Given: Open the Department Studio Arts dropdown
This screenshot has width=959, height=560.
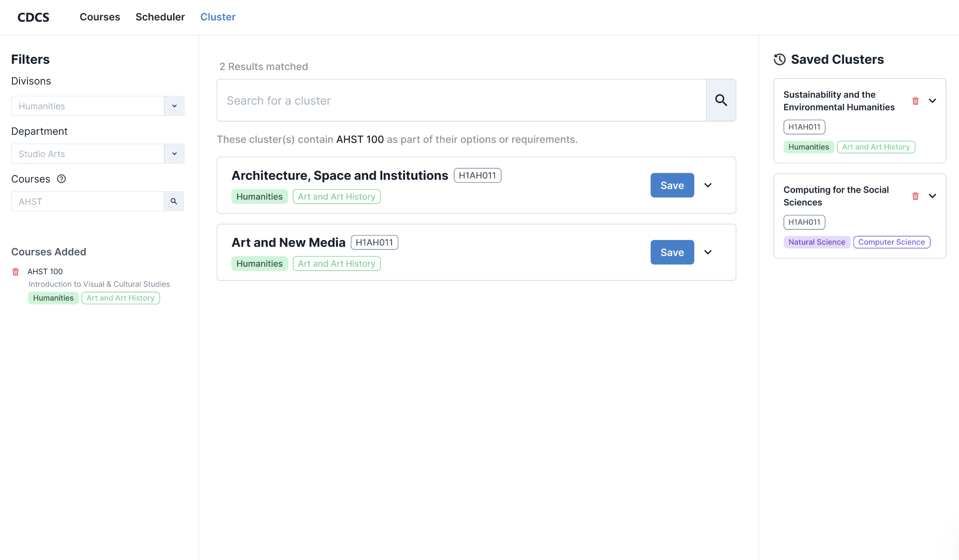Looking at the screenshot, I should click(x=174, y=154).
